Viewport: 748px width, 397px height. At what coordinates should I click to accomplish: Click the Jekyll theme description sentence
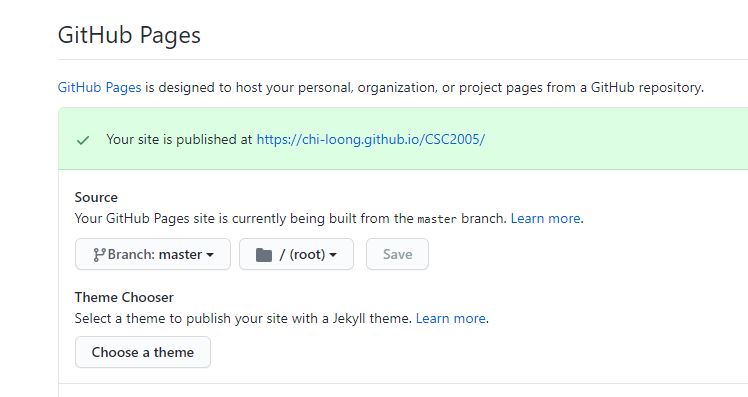[243, 318]
